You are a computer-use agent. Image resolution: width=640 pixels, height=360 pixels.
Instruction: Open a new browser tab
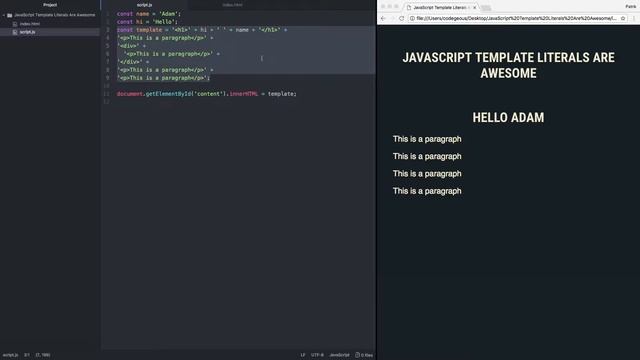coord(486,8)
